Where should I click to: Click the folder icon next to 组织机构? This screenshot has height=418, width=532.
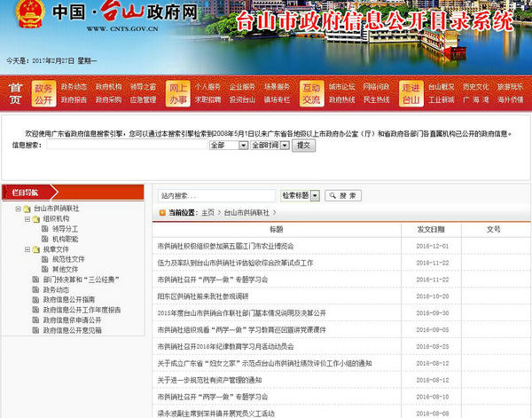click(35, 218)
